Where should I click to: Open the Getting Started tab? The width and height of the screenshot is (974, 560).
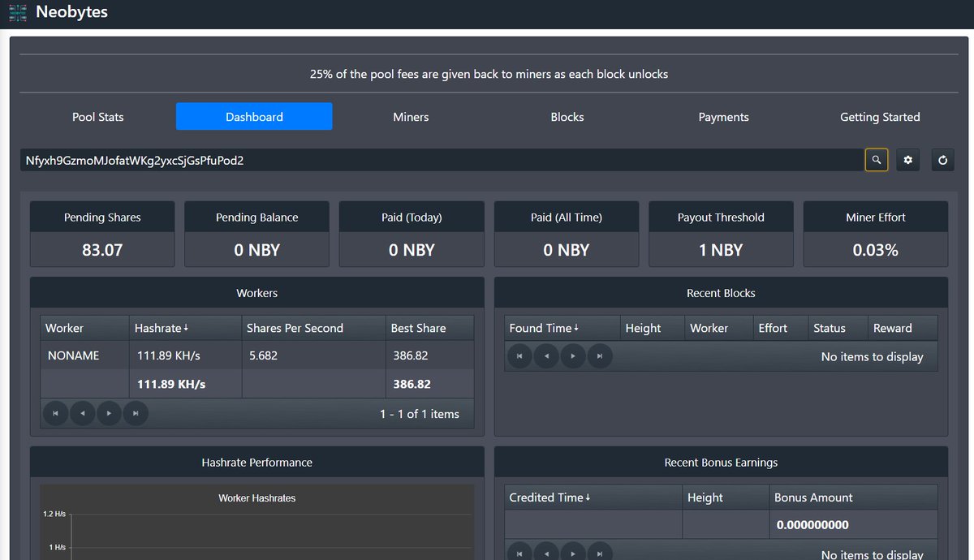(880, 117)
